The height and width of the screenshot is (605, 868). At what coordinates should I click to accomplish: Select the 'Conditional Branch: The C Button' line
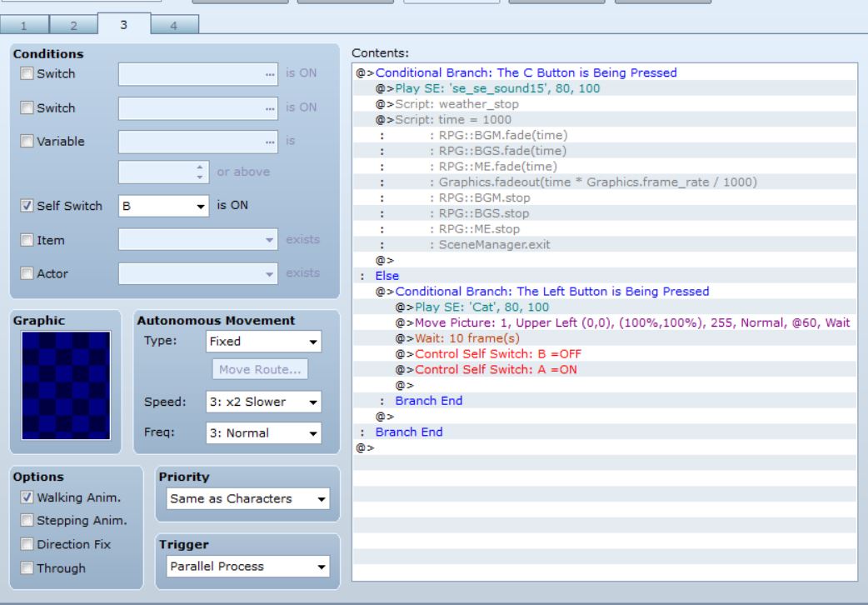605,72
